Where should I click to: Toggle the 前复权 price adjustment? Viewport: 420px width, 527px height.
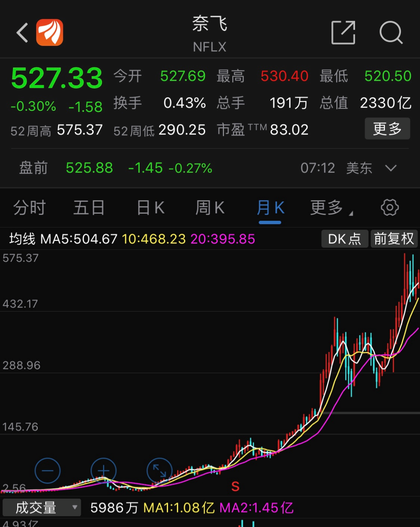point(394,239)
